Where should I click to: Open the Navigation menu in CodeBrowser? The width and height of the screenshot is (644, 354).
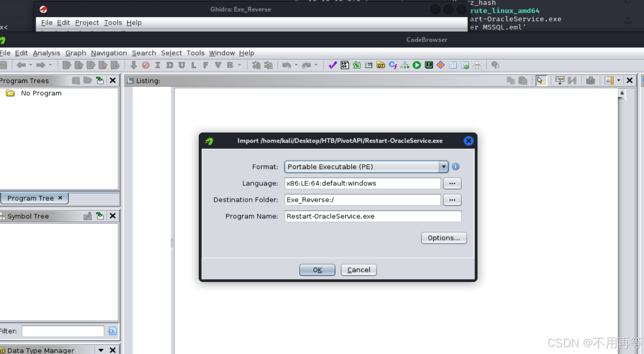[109, 53]
